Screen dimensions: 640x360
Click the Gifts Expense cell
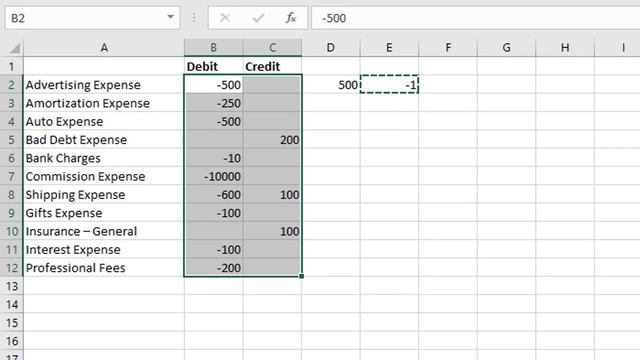104,213
